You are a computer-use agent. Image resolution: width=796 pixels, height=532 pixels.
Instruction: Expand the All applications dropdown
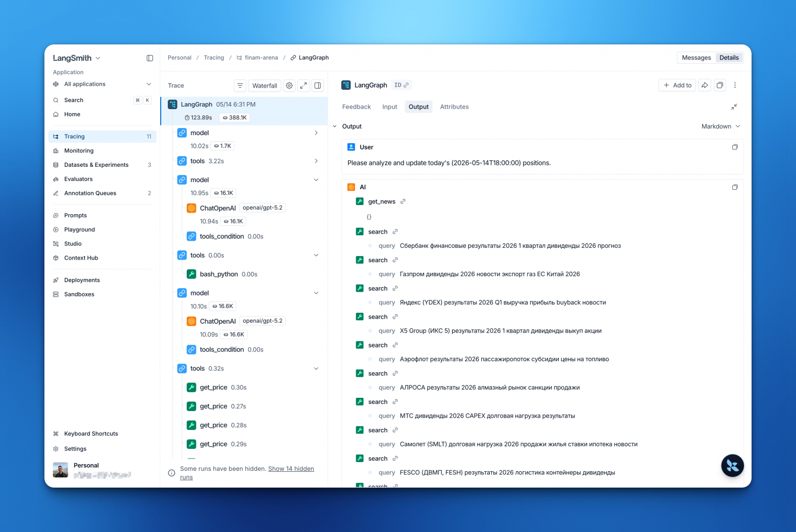102,84
